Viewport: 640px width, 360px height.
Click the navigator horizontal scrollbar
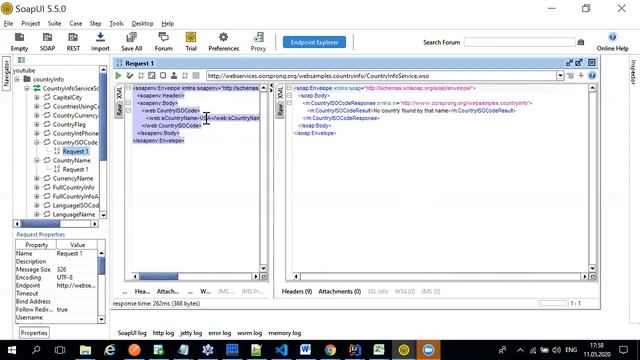56,224
